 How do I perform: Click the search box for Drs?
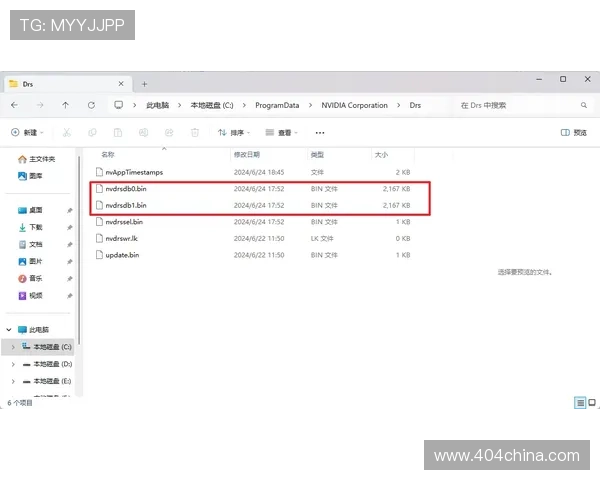(x=524, y=105)
